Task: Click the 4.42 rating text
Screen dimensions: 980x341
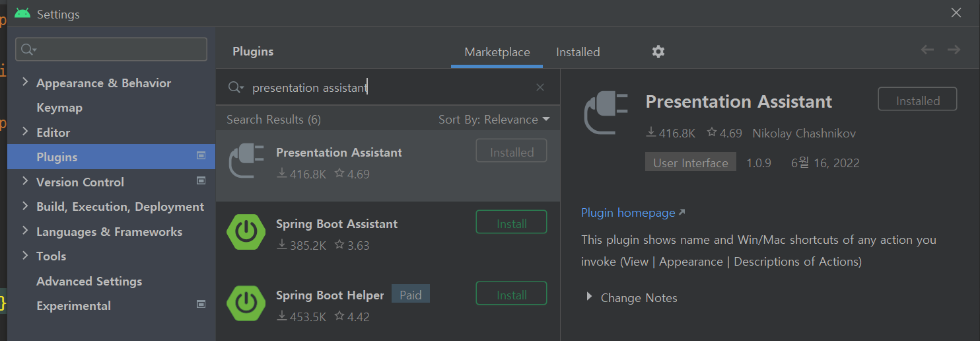Action: tap(358, 317)
